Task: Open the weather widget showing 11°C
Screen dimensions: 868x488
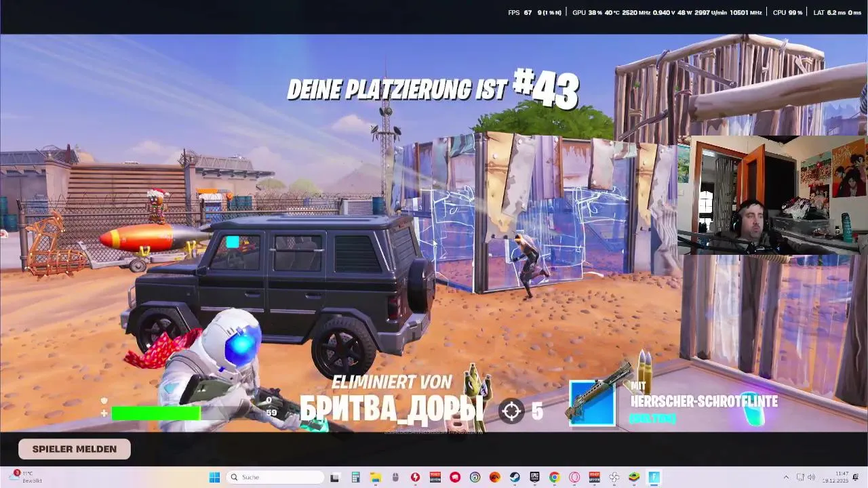Action: coord(26,477)
